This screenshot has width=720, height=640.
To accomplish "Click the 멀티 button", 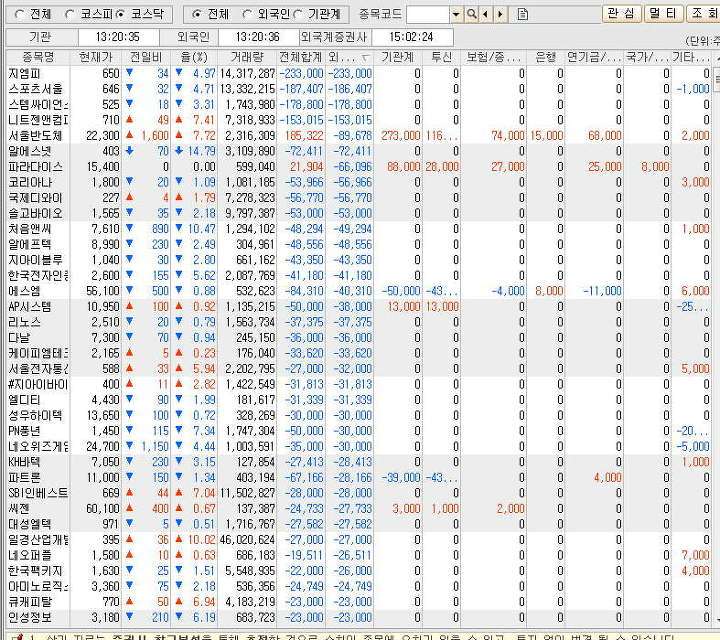I will click(x=663, y=13).
